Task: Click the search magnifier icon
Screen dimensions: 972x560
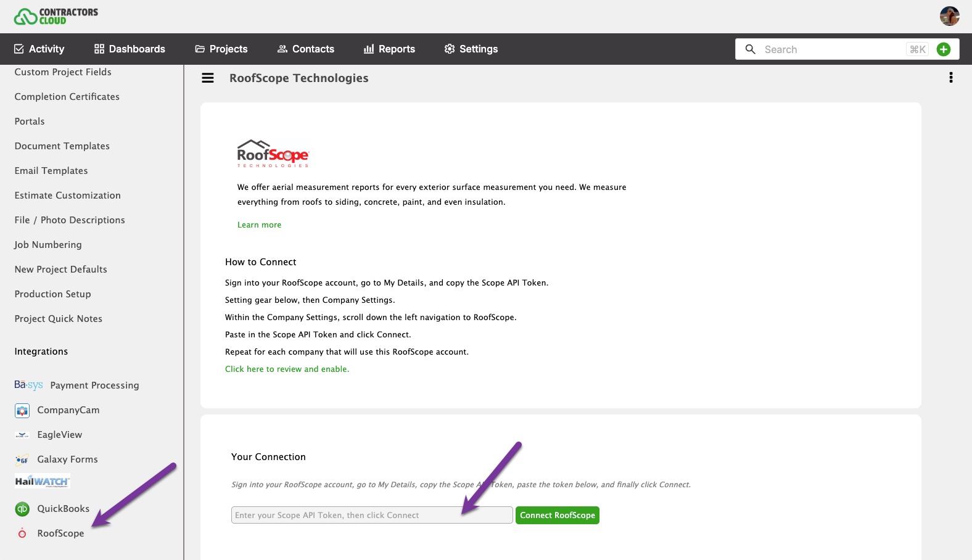Action: click(750, 49)
